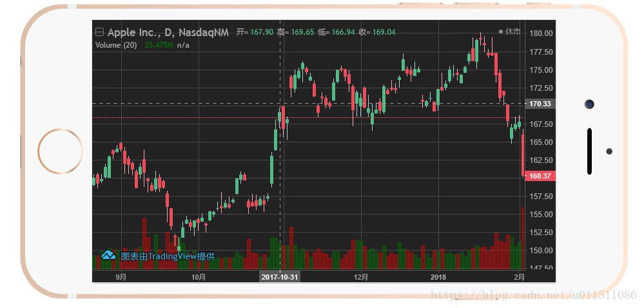Click the high price value 169.65
The image size is (644, 308).
click(x=303, y=32)
